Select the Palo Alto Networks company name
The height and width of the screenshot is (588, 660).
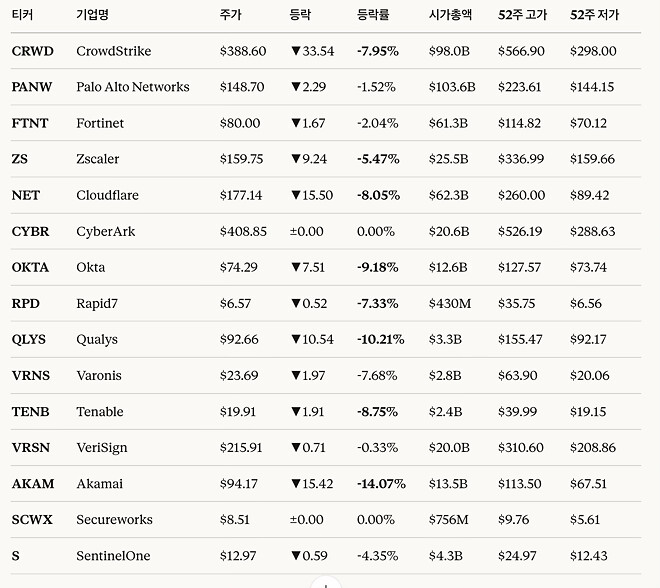point(132,87)
